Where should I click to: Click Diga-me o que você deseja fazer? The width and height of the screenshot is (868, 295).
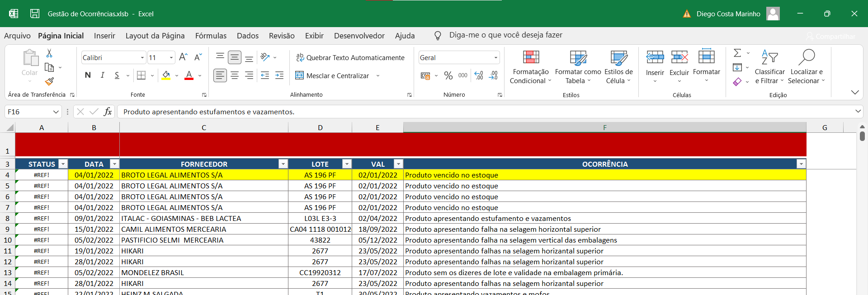pyautogui.click(x=505, y=35)
